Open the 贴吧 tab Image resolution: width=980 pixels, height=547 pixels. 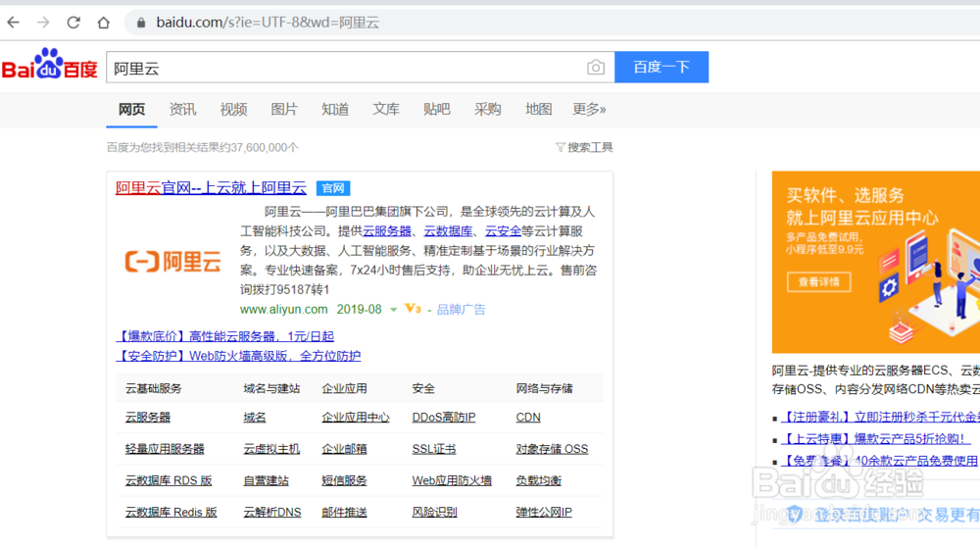[x=437, y=110]
